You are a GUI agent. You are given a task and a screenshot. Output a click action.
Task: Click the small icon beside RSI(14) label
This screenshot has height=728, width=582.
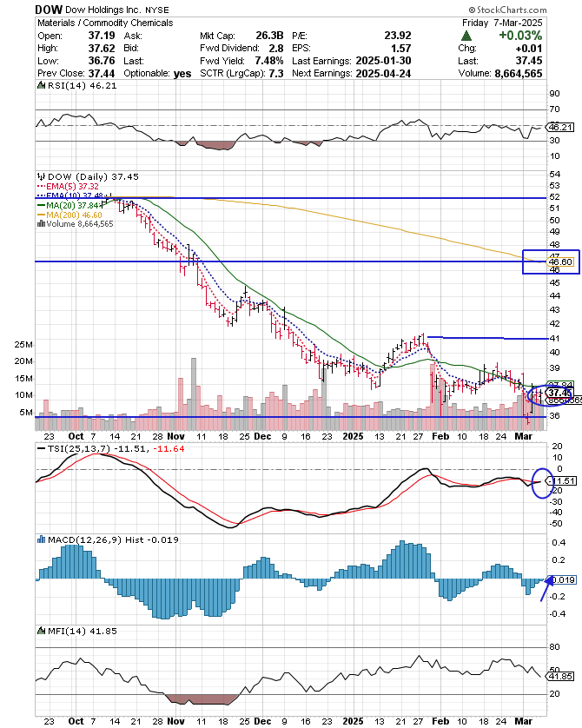coord(42,85)
